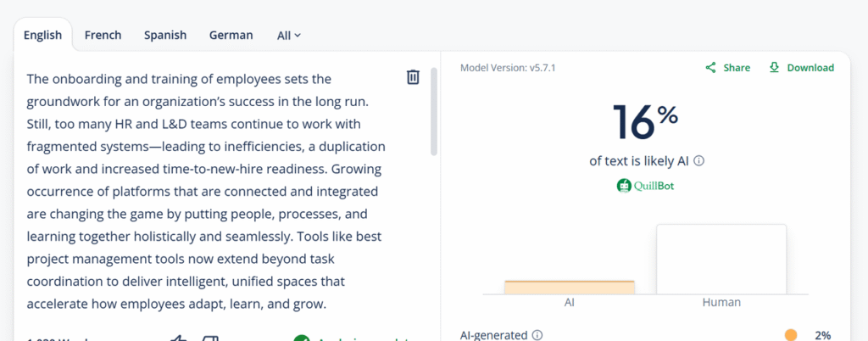The width and height of the screenshot is (868, 341).
Task: Click the orange AI bar in chart
Action: click(x=569, y=287)
